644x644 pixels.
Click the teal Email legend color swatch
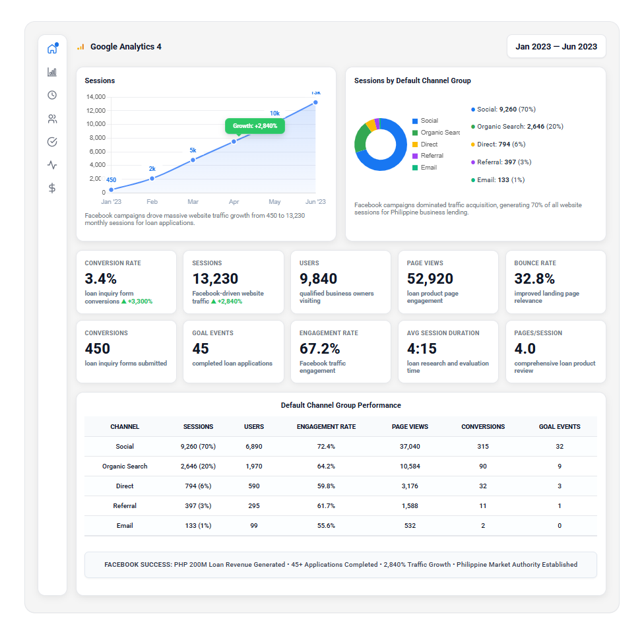(415, 168)
